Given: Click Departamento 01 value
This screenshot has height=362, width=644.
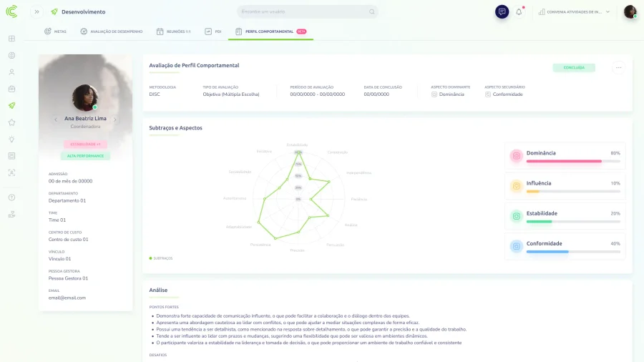Looking at the screenshot, I should pos(67,201).
